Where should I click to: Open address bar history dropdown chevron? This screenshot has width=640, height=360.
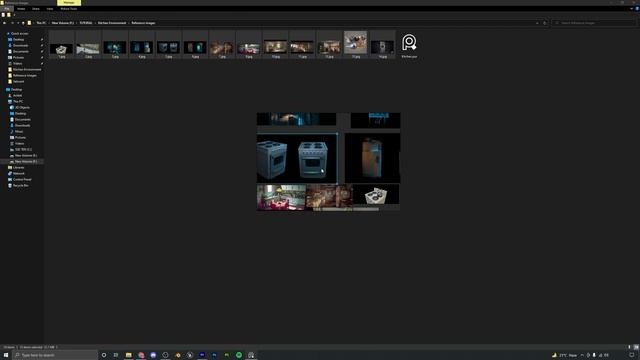point(537,23)
